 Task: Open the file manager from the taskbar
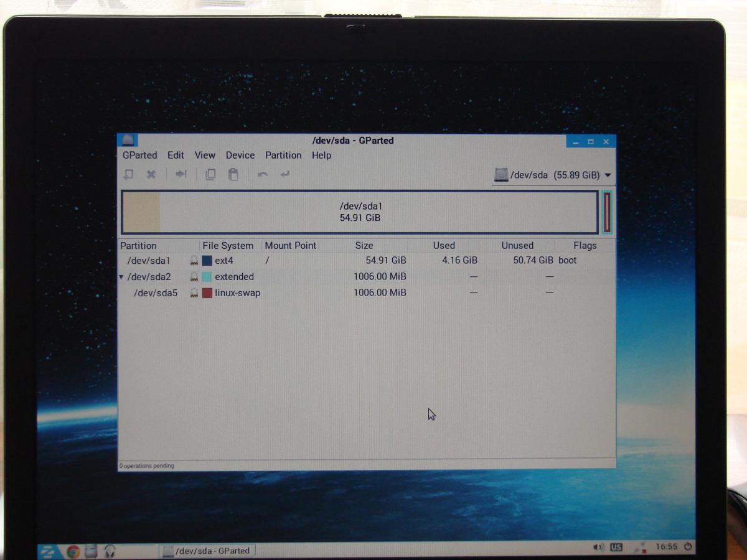[92, 551]
